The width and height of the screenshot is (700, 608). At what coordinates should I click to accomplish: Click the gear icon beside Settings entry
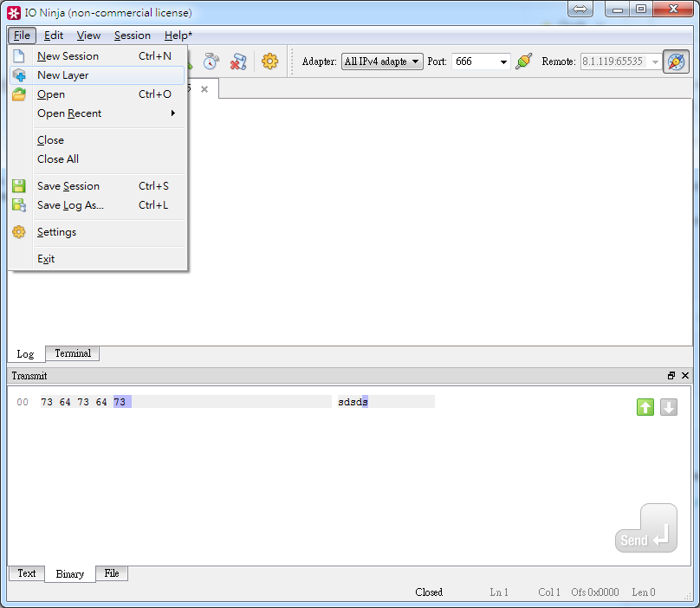point(19,232)
